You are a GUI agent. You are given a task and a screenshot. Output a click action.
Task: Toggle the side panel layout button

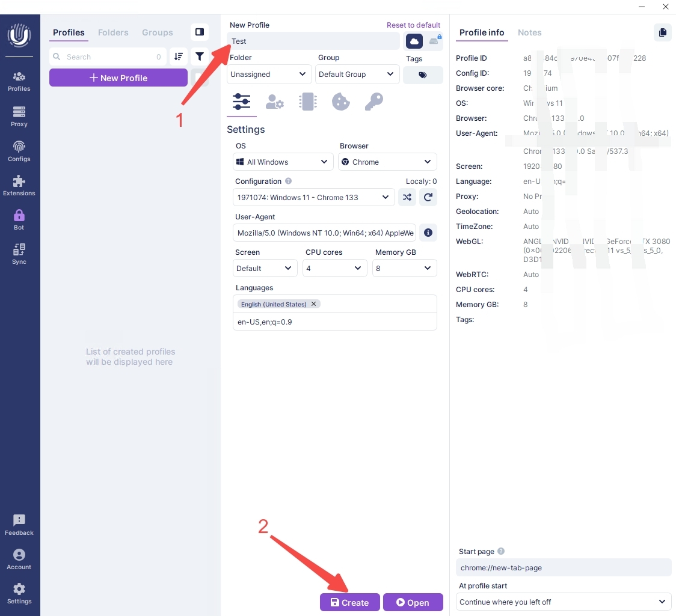click(200, 32)
